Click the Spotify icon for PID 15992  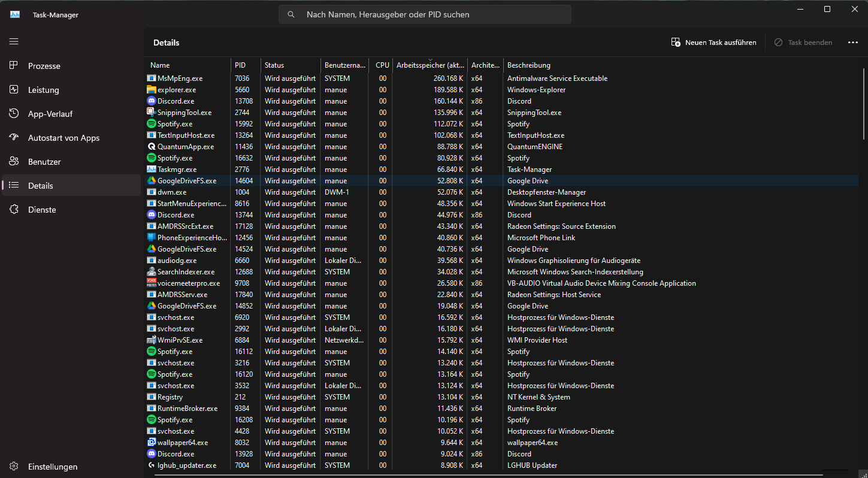click(152, 124)
